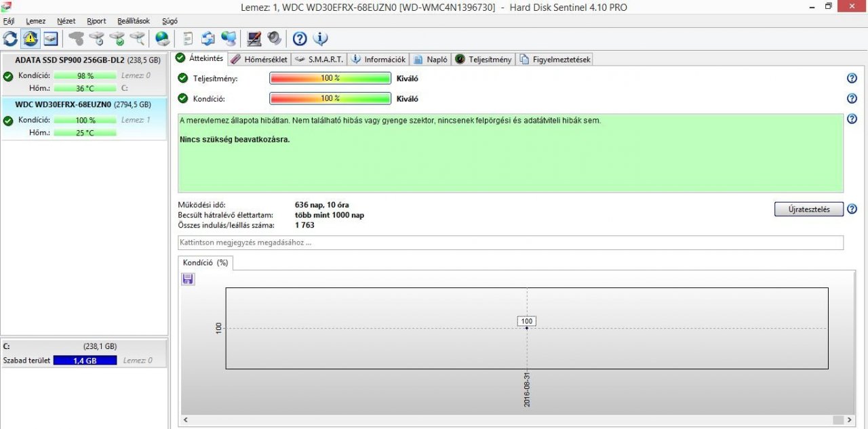Click the comment field Kattintson megjegyzés megadásához
The height and width of the screenshot is (429, 868).
point(511,242)
